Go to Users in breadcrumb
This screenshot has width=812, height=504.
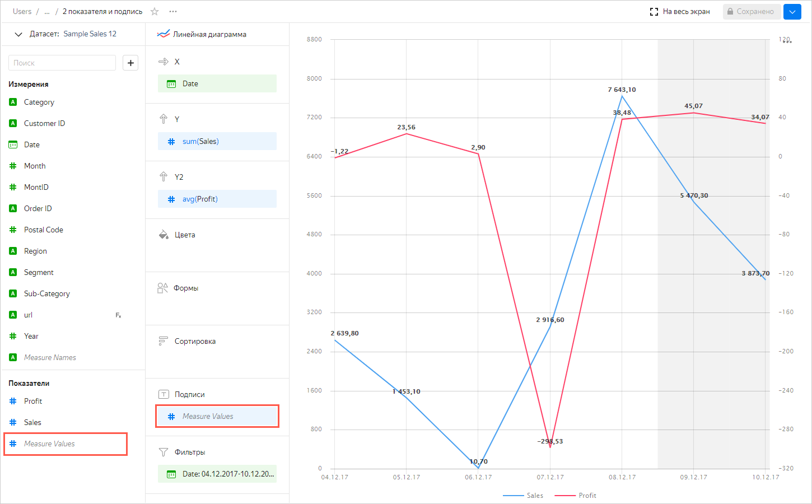(22, 11)
